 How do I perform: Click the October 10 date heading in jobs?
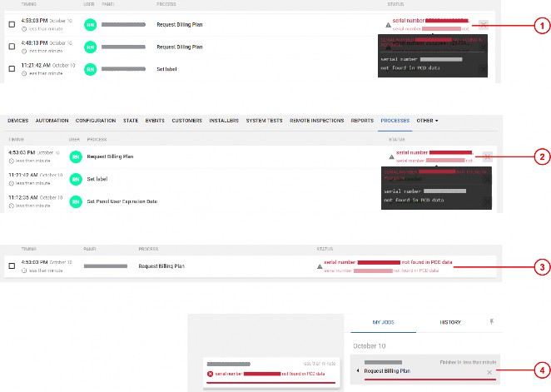pyautogui.click(x=370, y=345)
